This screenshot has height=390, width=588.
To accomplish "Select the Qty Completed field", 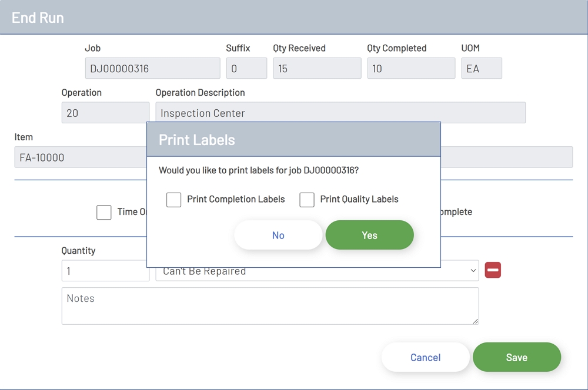I will [411, 68].
